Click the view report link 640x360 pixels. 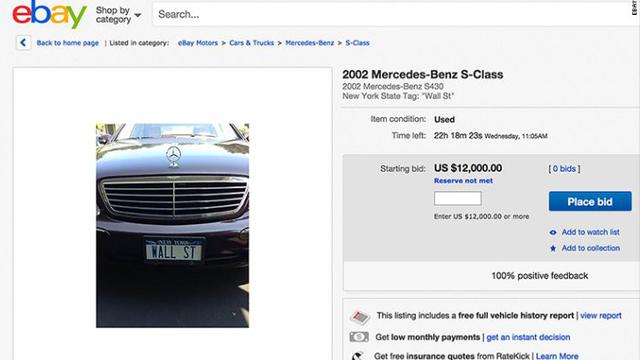601,316
